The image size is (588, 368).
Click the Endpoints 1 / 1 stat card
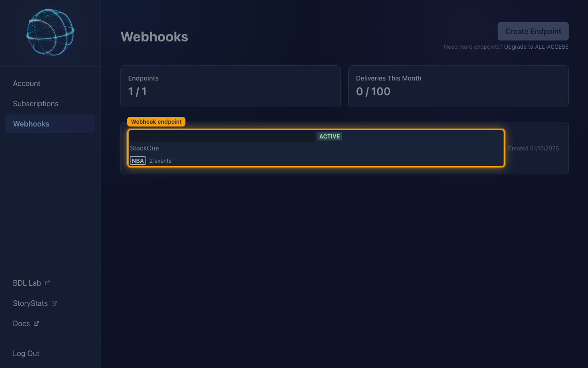click(231, 86)
